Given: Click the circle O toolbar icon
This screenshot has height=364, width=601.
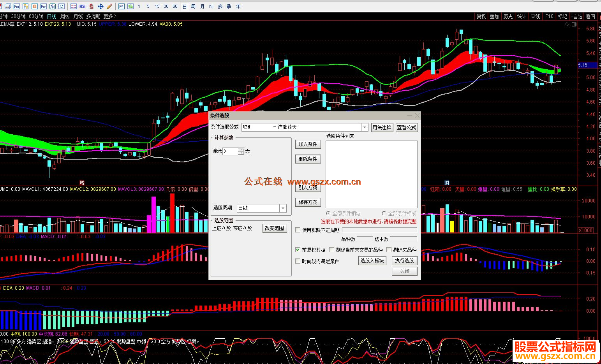Looking at the screenshot, I should tap(61, 6).
